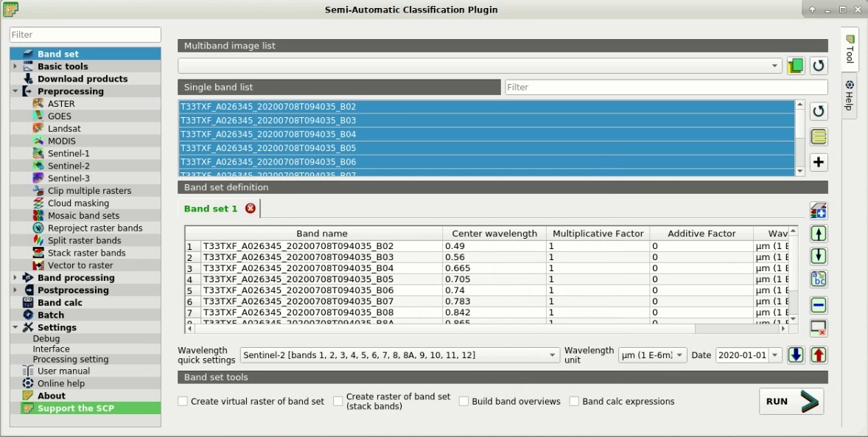Toggle Band calc expressions checkbox

click(575, 402)
